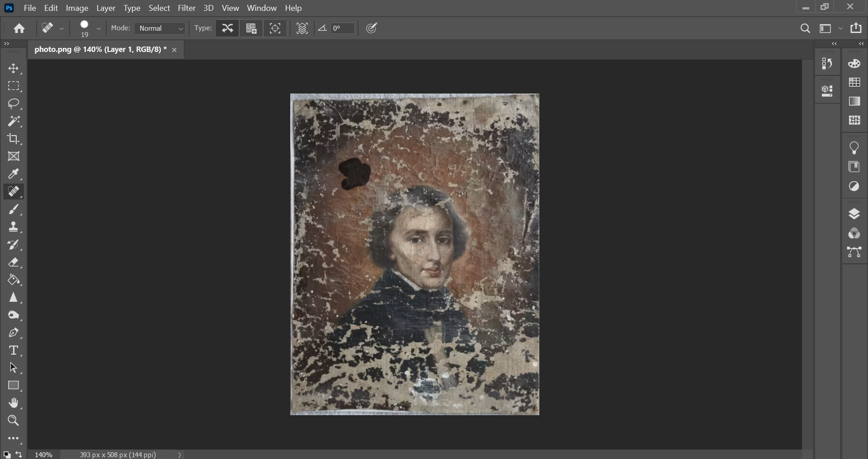Open the Filter menu
868x459 pixels.
click(187, 8)
